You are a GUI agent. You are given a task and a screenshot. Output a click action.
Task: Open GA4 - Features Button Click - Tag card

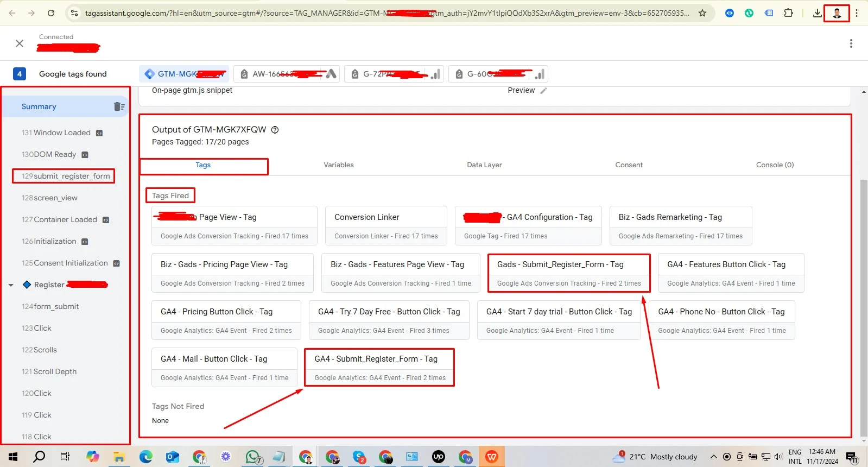click(731, 273)
